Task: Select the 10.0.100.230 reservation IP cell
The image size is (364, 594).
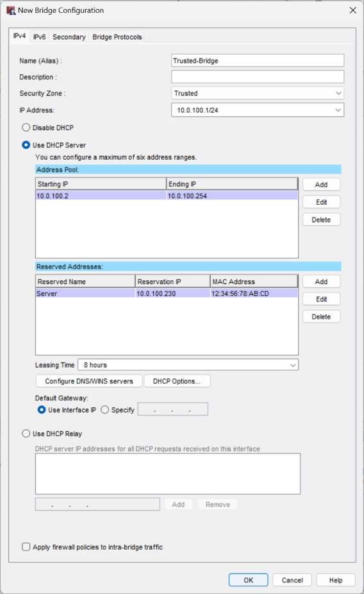Action: [x=172, y=293]
